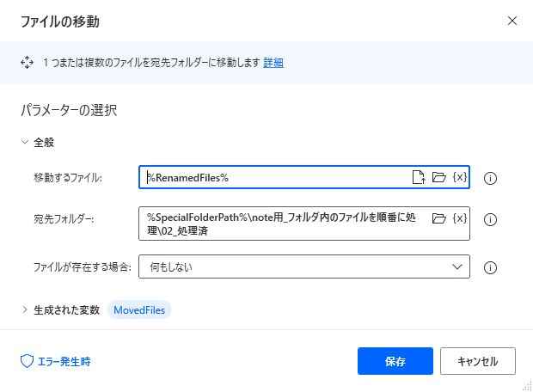Show info for 移動するファイル parameter

[x=490, y=178]
